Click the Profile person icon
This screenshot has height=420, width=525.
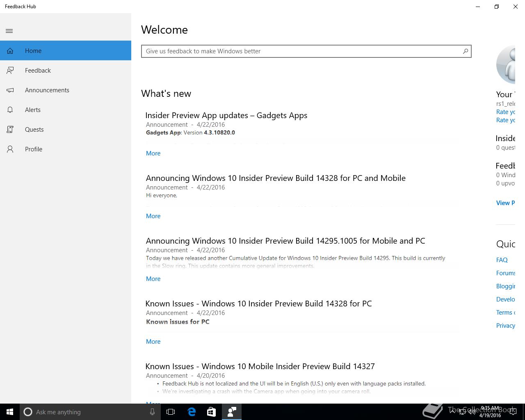pyautogui.click(x=10, y=149)
